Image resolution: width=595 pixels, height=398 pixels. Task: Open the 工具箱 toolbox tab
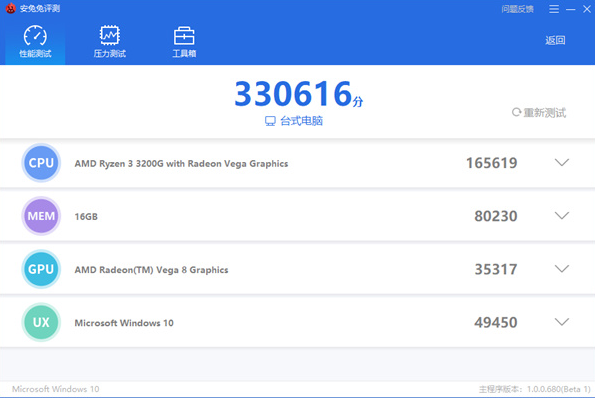(184, 41)
